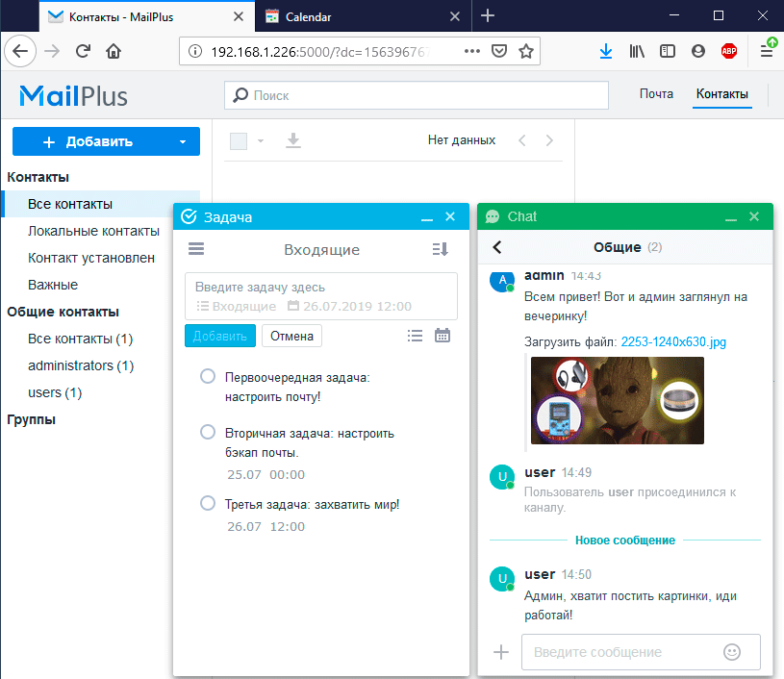Open the task panel hamburger menu
Viewport: 784px width, 679px height.
[x=196, y=249]
